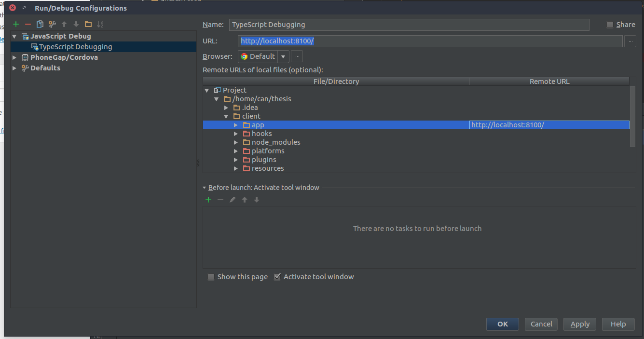
Task: Select the /home/can/thesis label
Action: 262,99
